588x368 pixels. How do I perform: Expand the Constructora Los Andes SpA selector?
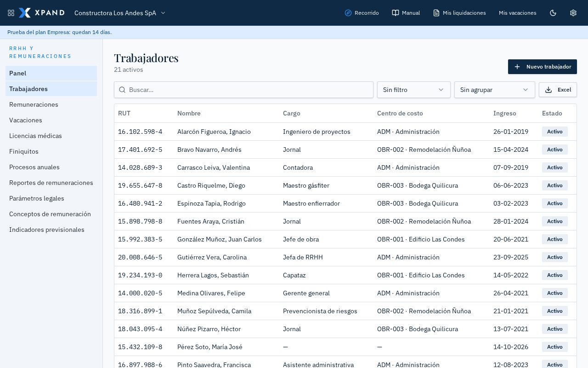[x=120, y=13]
